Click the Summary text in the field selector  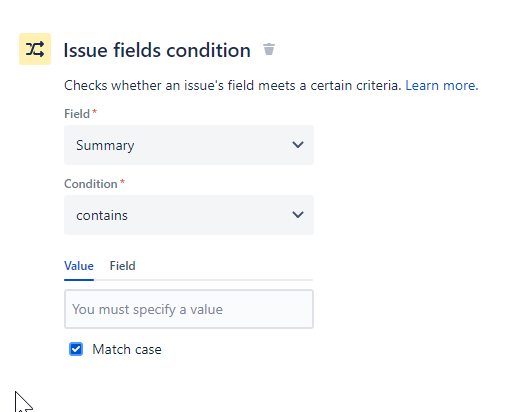(x=105, y=145)
